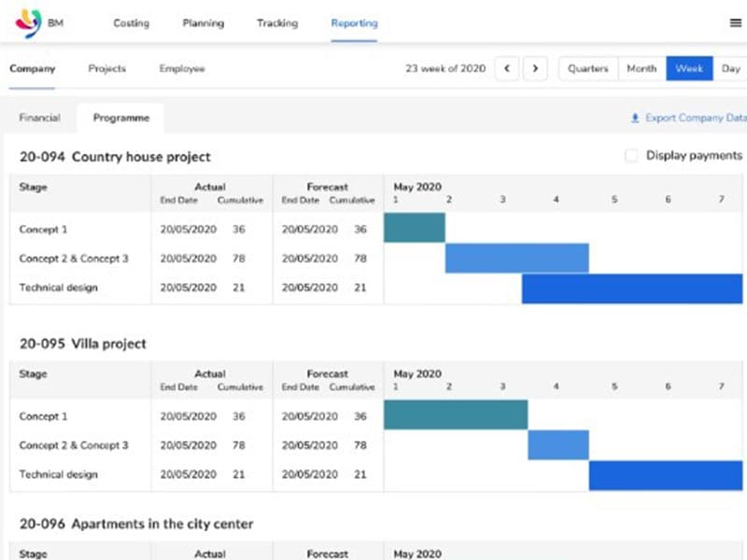Switch timeline to Quarters view
Viewport: 747px width, 560px height.
pos(588,69)
